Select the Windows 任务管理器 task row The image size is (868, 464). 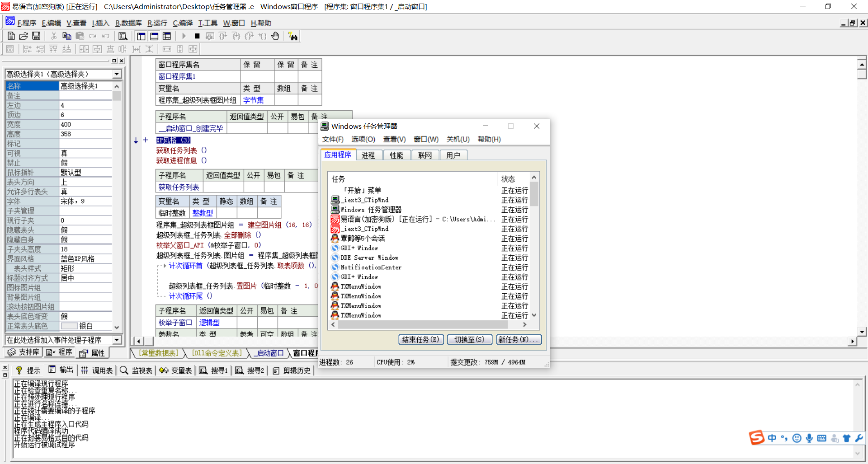click(429, 210)
